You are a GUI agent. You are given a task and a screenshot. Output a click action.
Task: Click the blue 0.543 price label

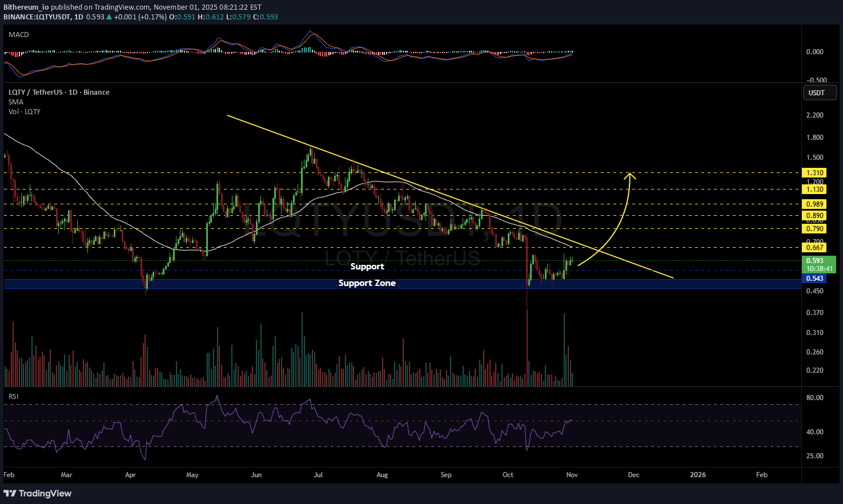coord(814,279)
